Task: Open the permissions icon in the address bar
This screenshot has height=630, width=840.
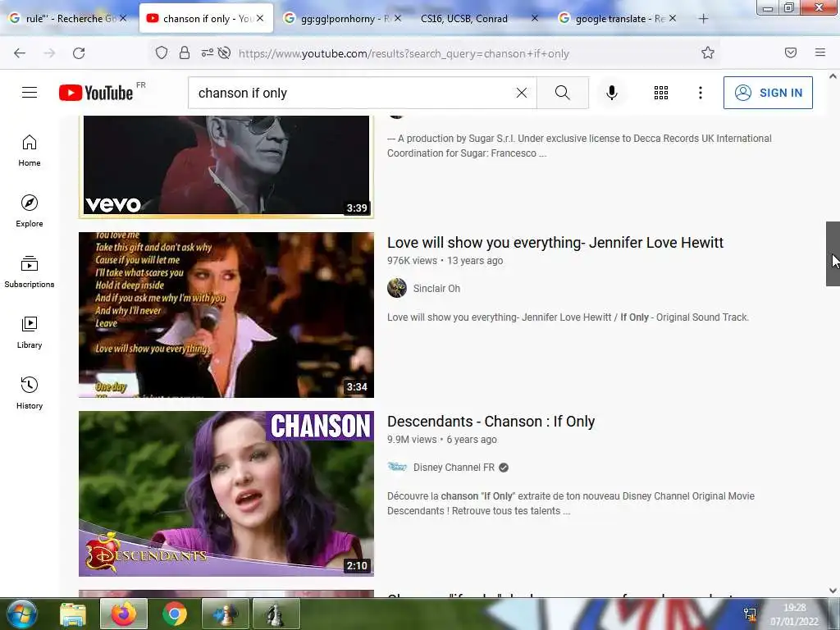Action: (207, 52)
